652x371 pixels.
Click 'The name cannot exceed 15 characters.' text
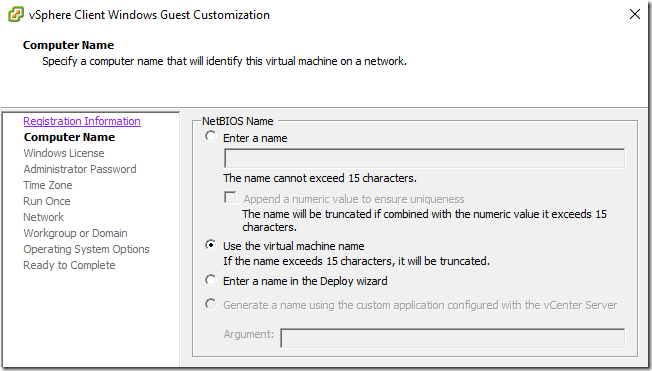320,178
